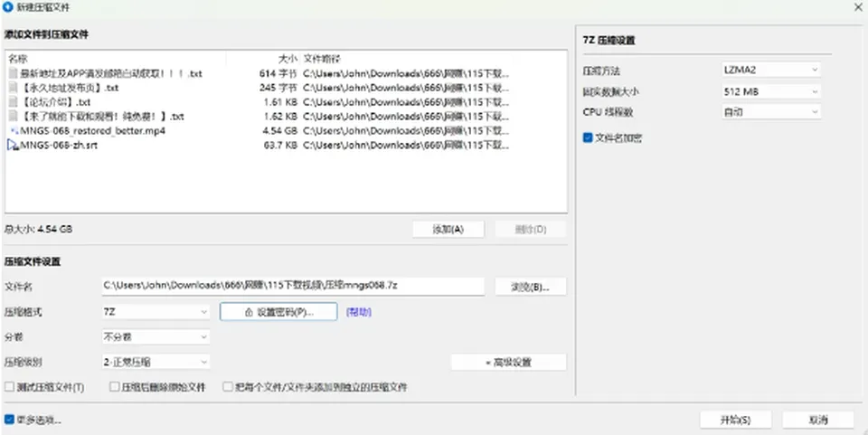Click the 总大小: 4.54 GB label
The height and width of the screenshot is (435, 868).
pyautogui.click(x=38, y=229)
